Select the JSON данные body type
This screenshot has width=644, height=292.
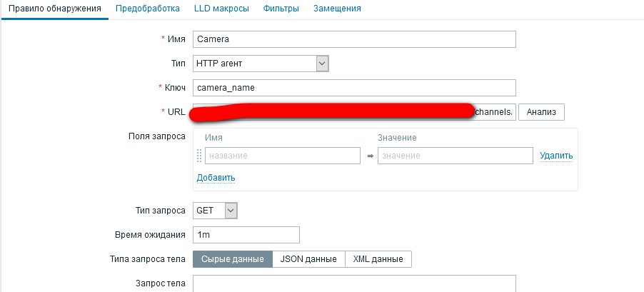308,259
